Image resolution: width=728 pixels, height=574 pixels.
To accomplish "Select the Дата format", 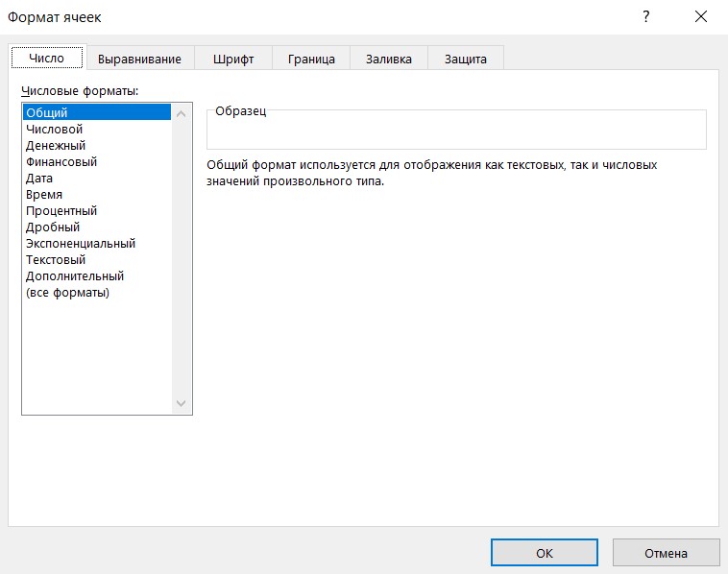I will [97, 178].
